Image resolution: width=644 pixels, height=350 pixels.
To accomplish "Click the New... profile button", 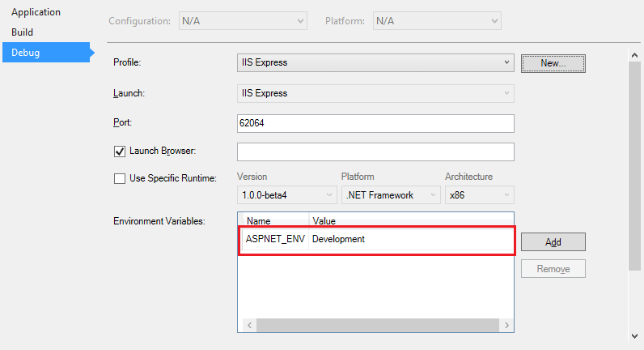I will click(553, 63).
